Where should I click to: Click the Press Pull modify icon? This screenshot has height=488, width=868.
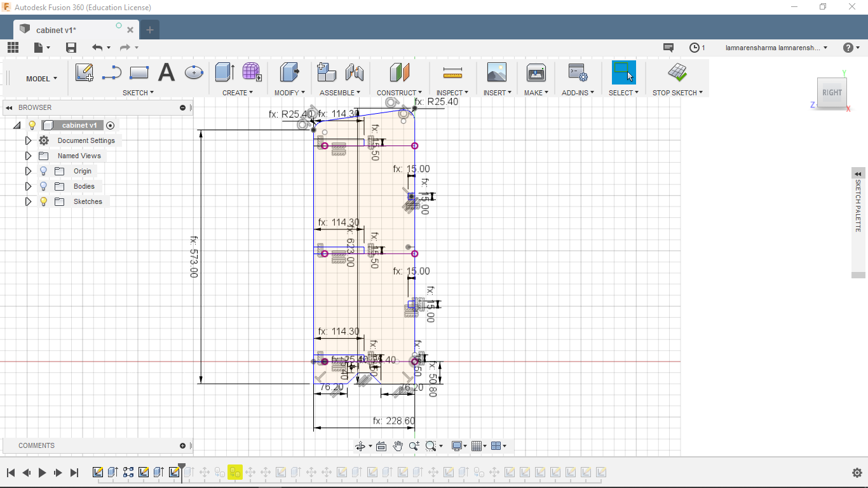(x=290, y=72)
